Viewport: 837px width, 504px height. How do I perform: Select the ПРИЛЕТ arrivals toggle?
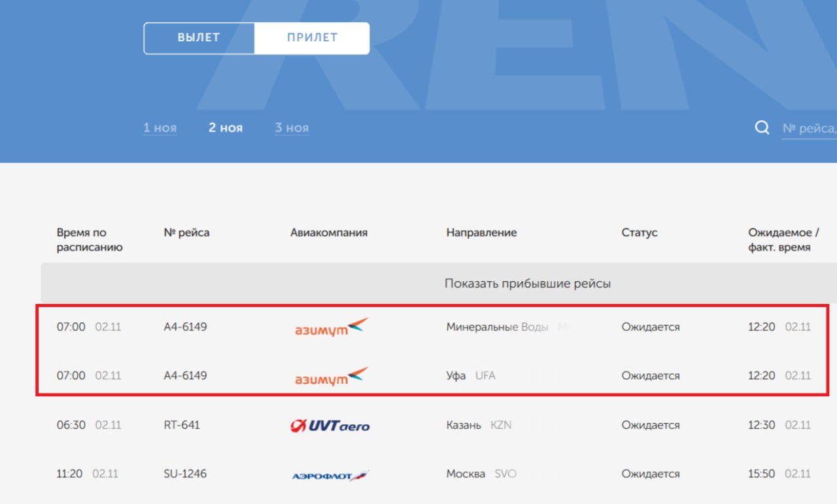(312, 38)
